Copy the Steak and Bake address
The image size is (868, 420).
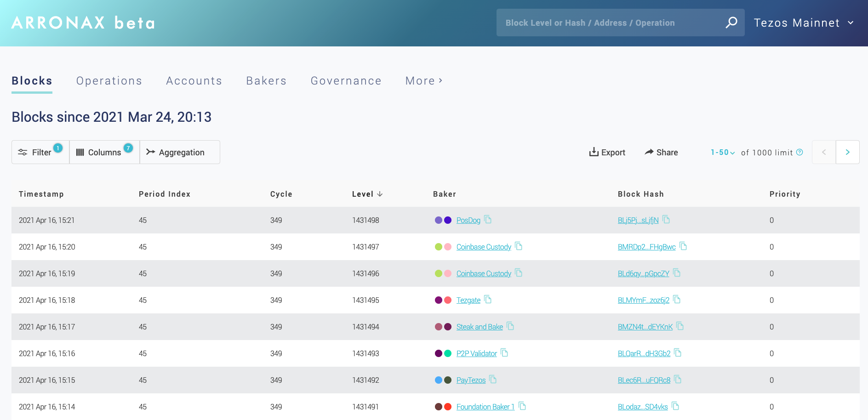click(510, 326)
